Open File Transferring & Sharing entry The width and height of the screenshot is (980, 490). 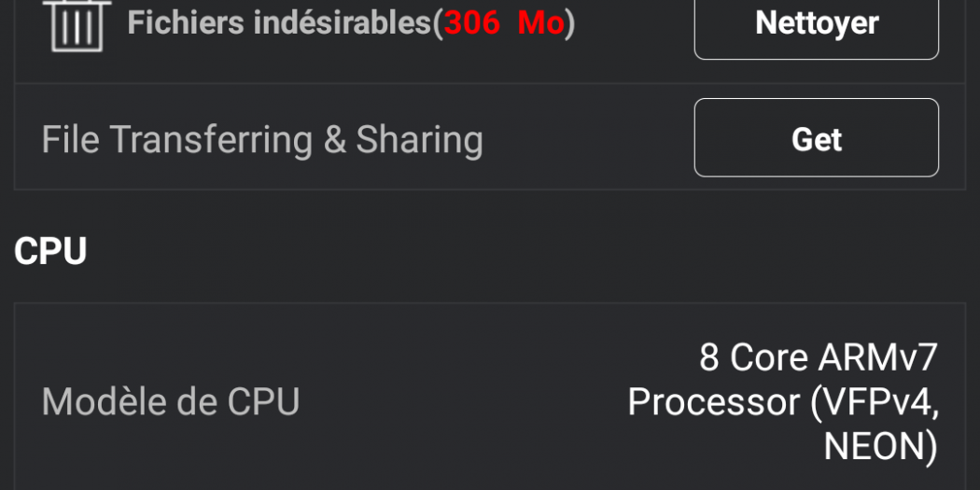tap(262, 139)
